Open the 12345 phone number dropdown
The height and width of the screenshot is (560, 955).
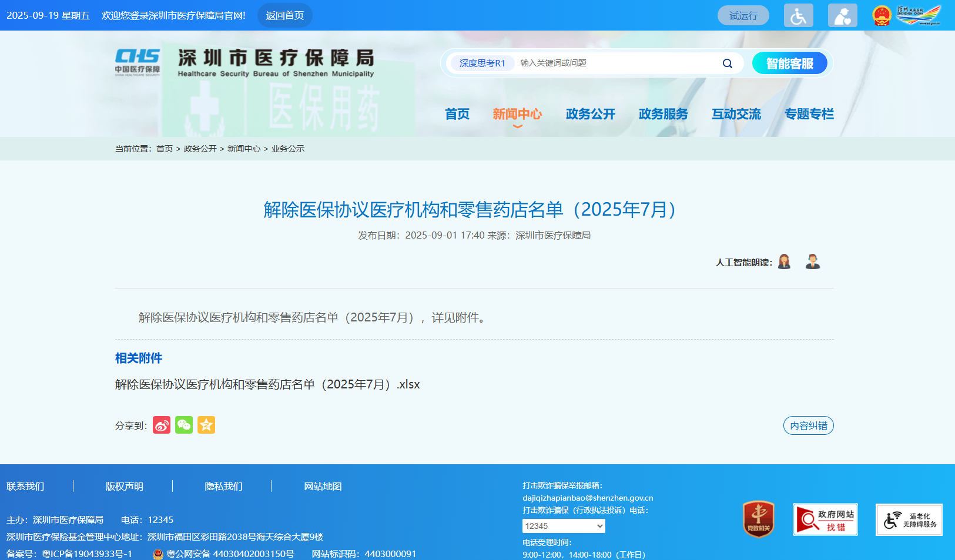564,526
